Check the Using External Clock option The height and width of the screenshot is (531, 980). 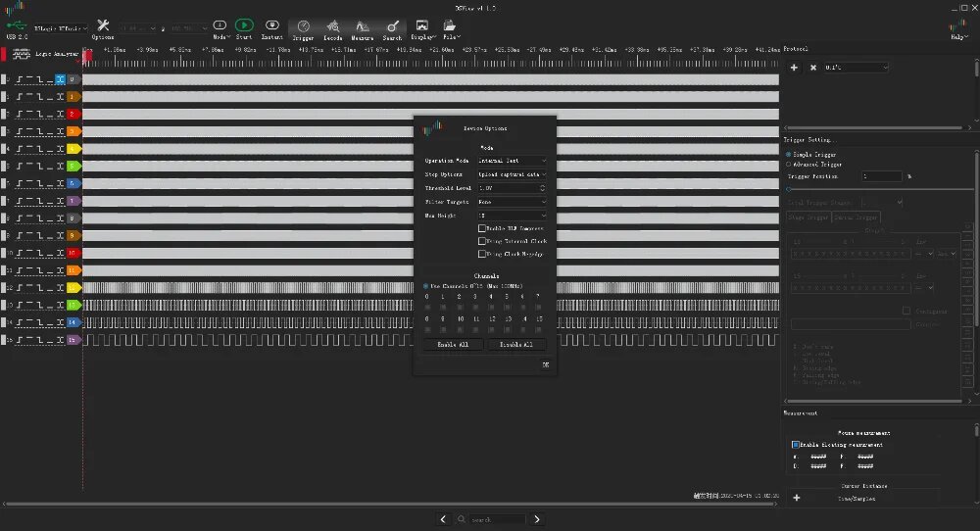tap(482, 241)
